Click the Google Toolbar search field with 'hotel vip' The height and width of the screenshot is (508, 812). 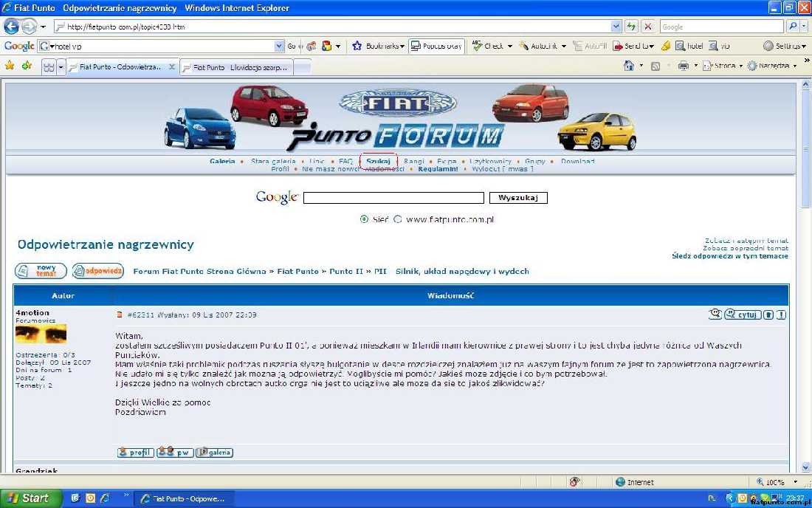point(162,46)
